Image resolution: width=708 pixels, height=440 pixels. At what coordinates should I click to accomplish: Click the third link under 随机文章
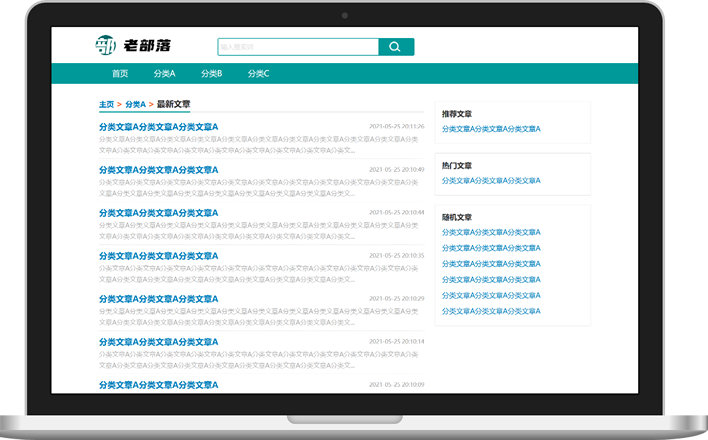(x=491, y=264)
